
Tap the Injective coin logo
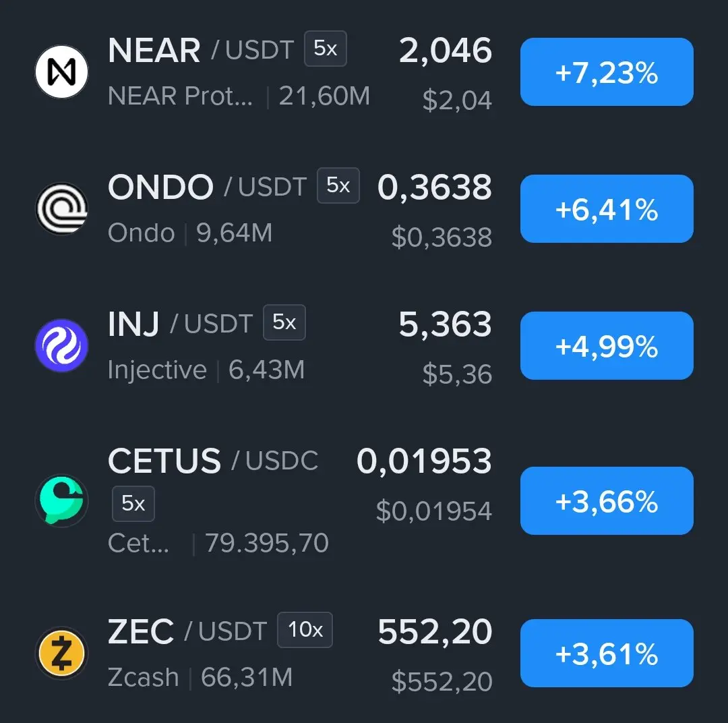(x=62, y=345)
